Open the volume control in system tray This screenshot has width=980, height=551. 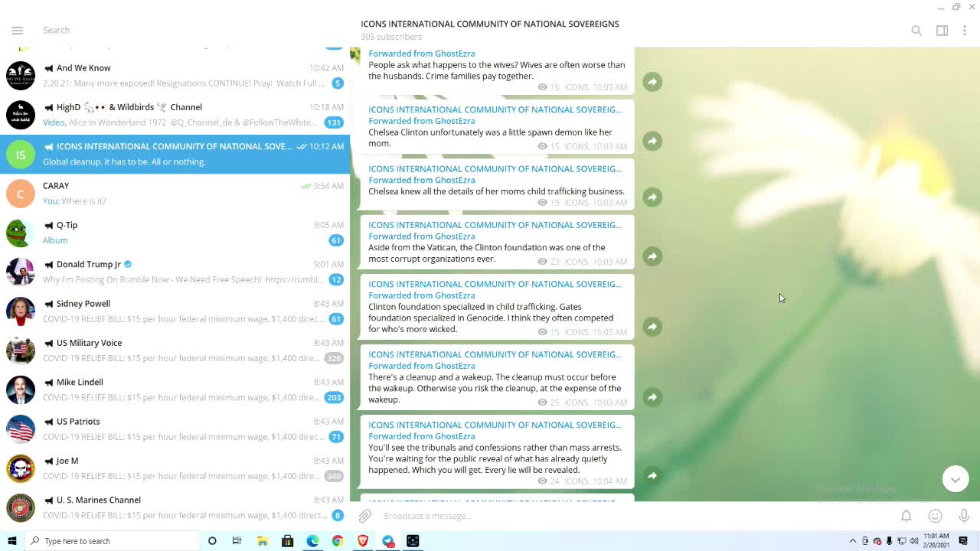[x=914, y=541]
